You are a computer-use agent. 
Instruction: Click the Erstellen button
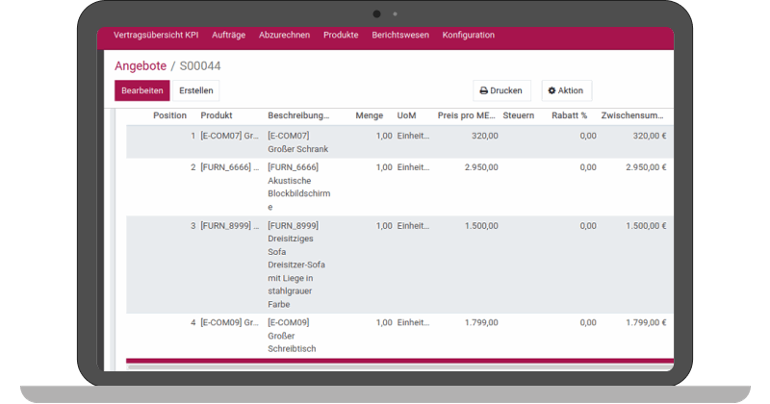(196, 91)
